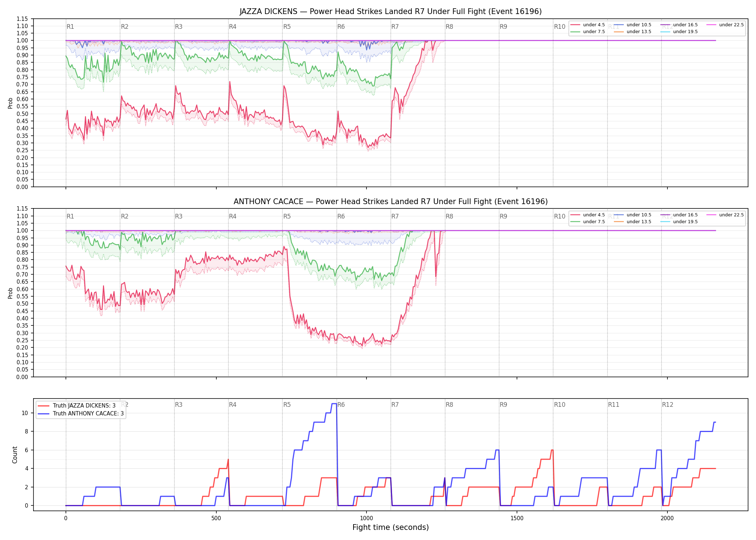Image resolution: width=756 pixels, height=540 pixels.
Task: Click 'under 4.5' legend entry in top chart
Action: pyautogui.click(x=588, y=25)
